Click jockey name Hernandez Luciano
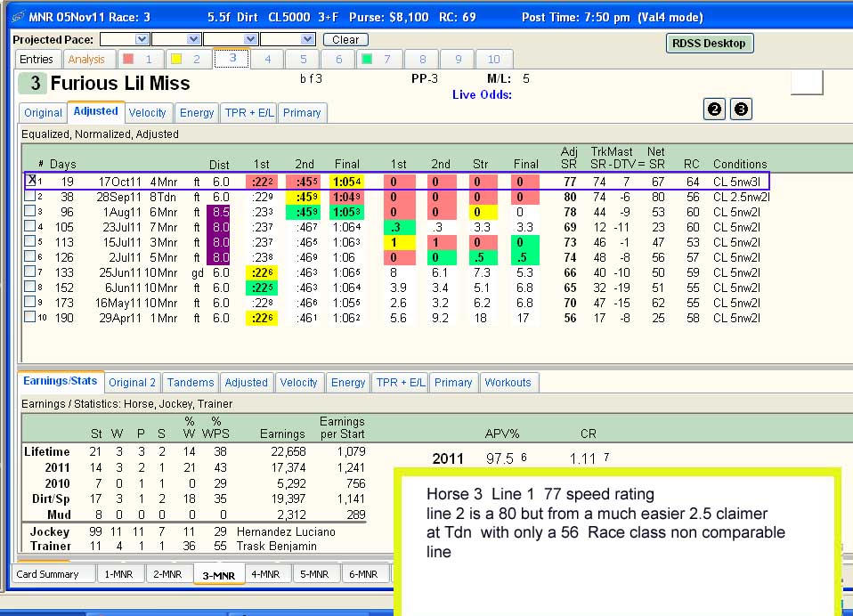Screen dimensions: 853x616 click(286, 531)
